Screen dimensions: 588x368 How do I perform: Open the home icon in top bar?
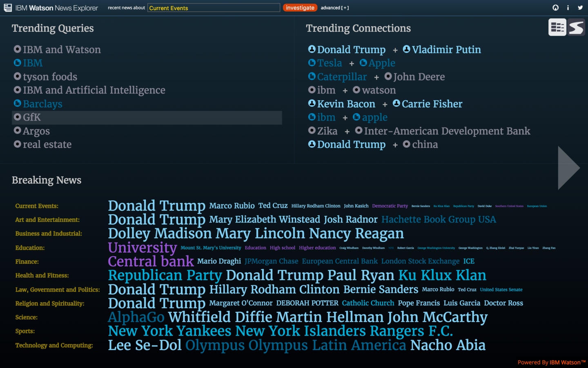(x=555, y=8)
